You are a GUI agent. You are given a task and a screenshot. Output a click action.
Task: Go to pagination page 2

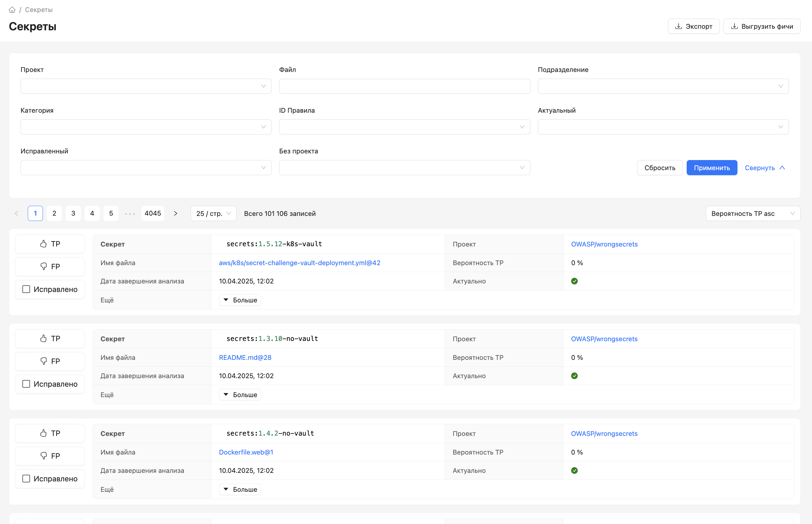pyautogui.click(x=54, y=213)
